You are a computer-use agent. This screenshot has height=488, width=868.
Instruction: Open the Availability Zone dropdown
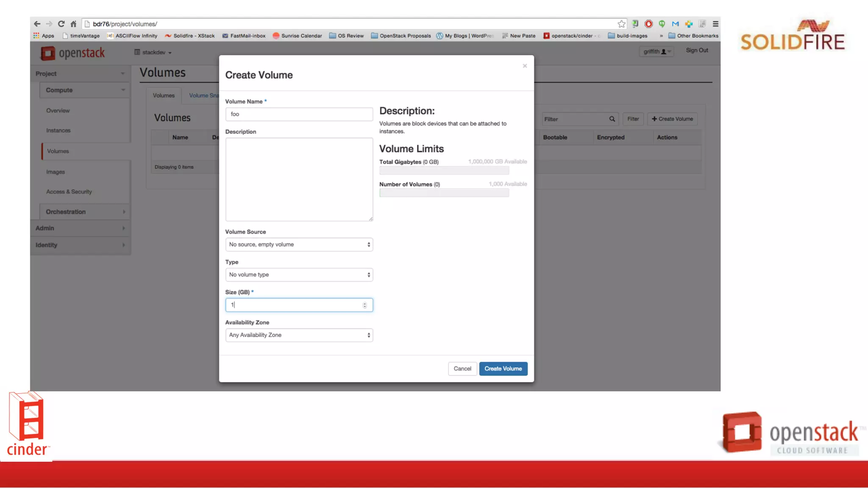click(x=299, y=335)
